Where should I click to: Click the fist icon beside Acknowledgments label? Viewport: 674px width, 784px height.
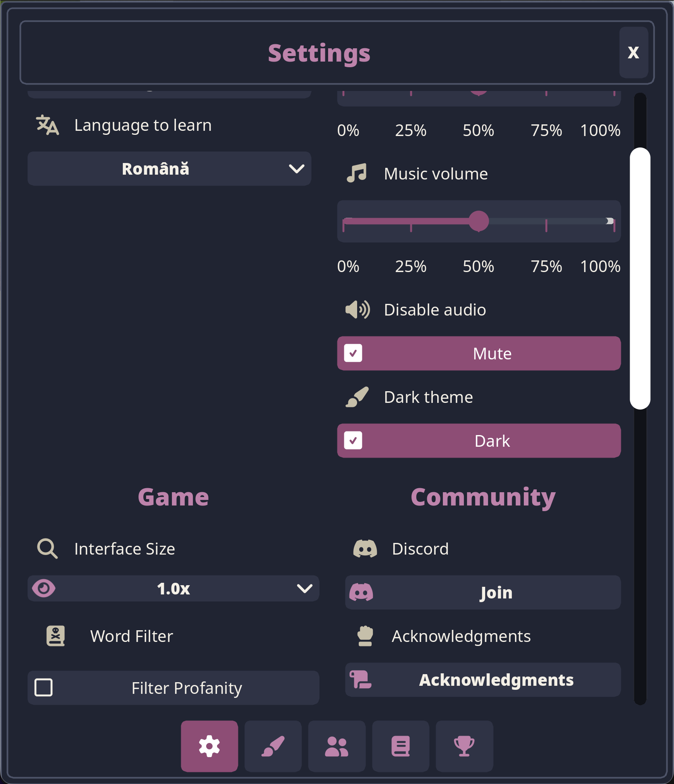(365, 636)
